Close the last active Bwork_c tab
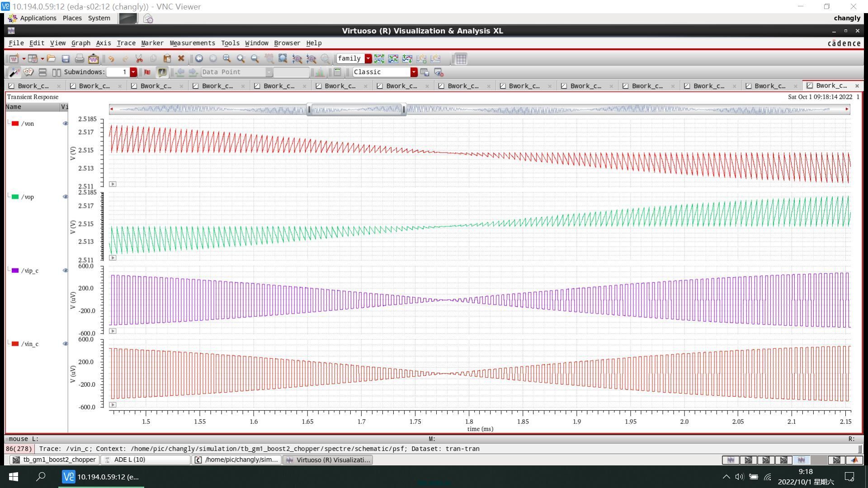Viewport: 868px width, 488px height. point(857,86)
